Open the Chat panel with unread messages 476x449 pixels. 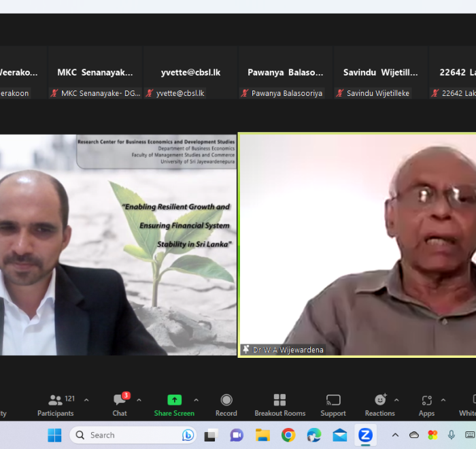tap(120, 405)
